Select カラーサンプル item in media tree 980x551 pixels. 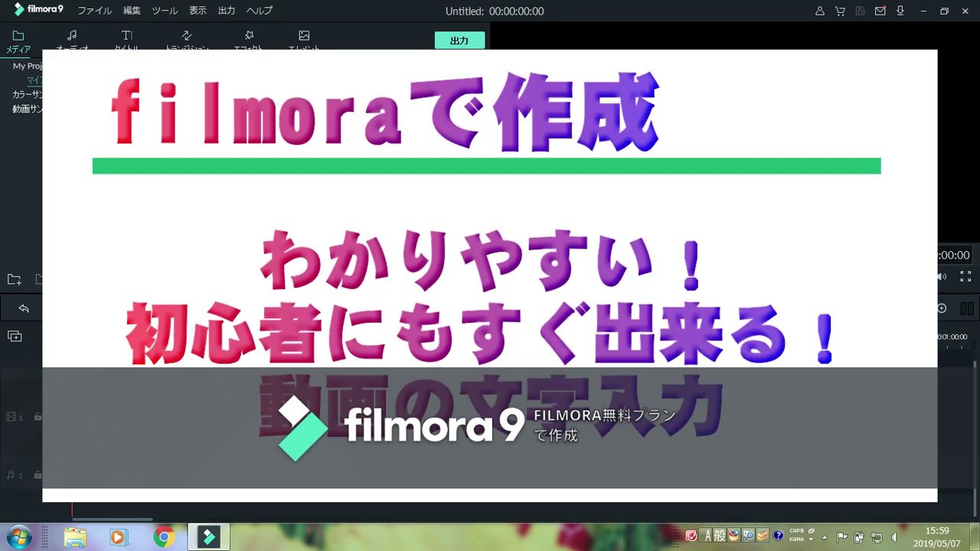[x=28, y=94]
